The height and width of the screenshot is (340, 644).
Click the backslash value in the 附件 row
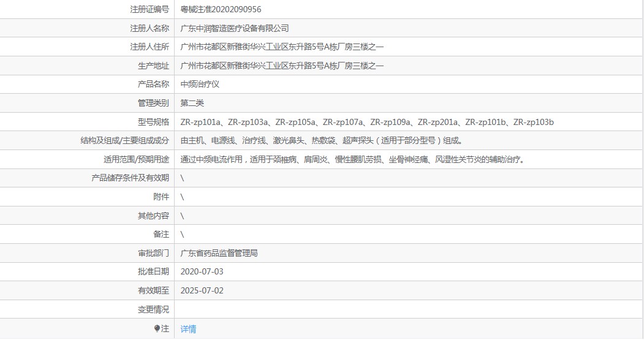pyautogui.click(x=182, y=197)
